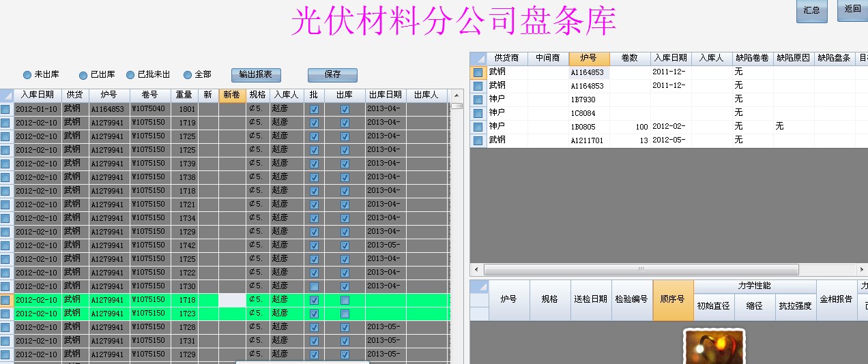Screen dimensions: 868x364
Task: Click the select-all corner of the left inventory grid
Action: coord(6,95)
